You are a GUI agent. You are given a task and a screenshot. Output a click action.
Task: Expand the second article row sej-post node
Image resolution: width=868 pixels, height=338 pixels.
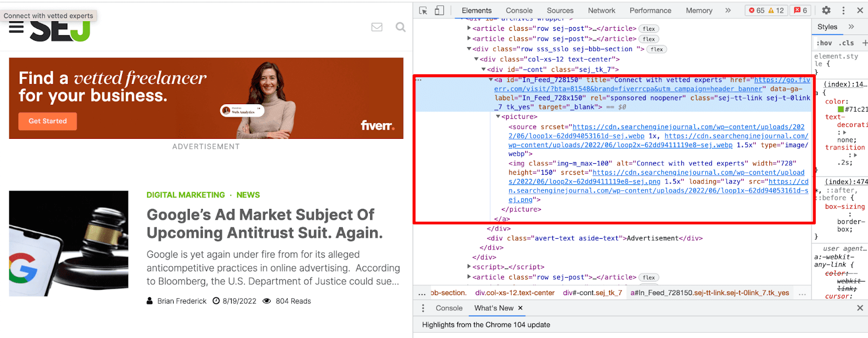(x=469, y=39)
